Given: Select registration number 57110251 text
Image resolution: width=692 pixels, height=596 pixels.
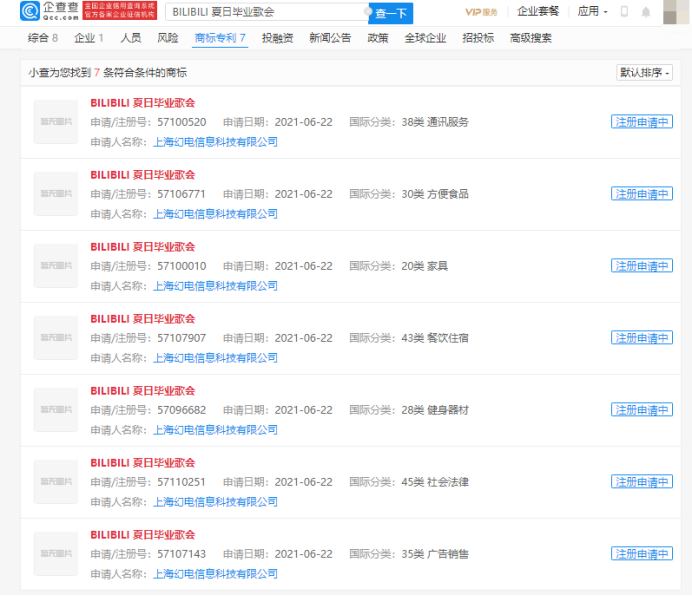Looking at the screenshot, I should click(181, 482).
